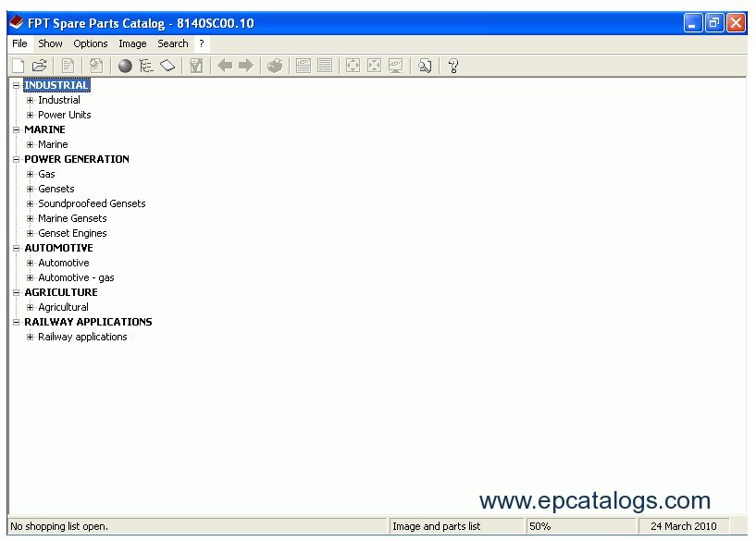Restore down the catalog window
The width and height of the screenshot is (756, 541).
click(x=714, y=22)
